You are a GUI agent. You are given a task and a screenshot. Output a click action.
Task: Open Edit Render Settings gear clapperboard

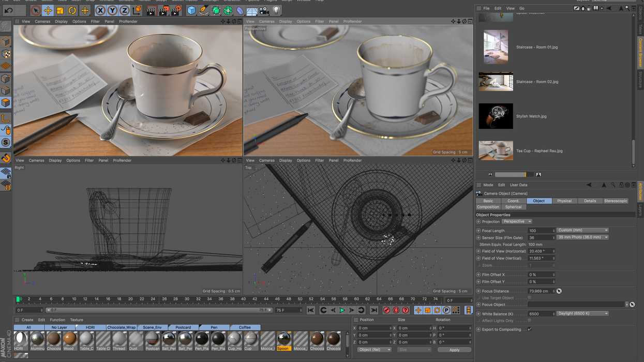coord(176,10)
